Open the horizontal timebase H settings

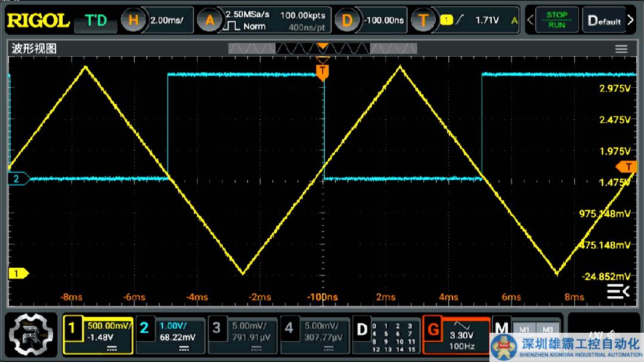pyautogui.click(x=134, y=20)
